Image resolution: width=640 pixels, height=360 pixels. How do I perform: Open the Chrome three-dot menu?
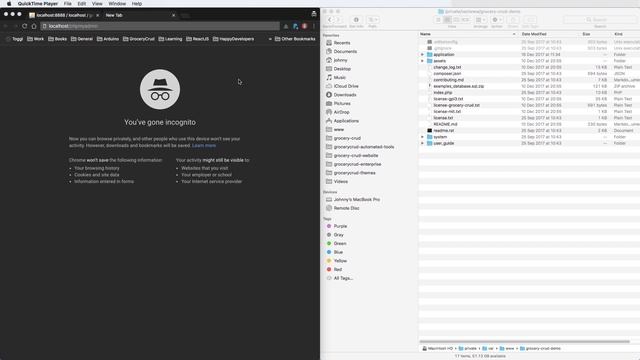click(x=313, y=26)
